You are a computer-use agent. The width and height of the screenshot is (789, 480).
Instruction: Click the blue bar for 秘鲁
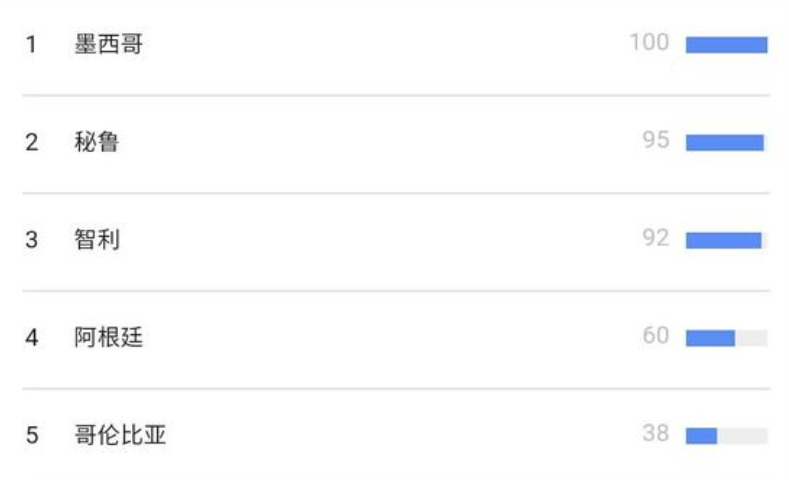725,142
